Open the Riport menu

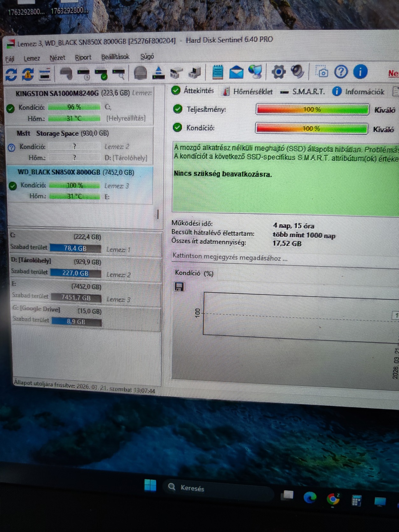tap(83, 58)
